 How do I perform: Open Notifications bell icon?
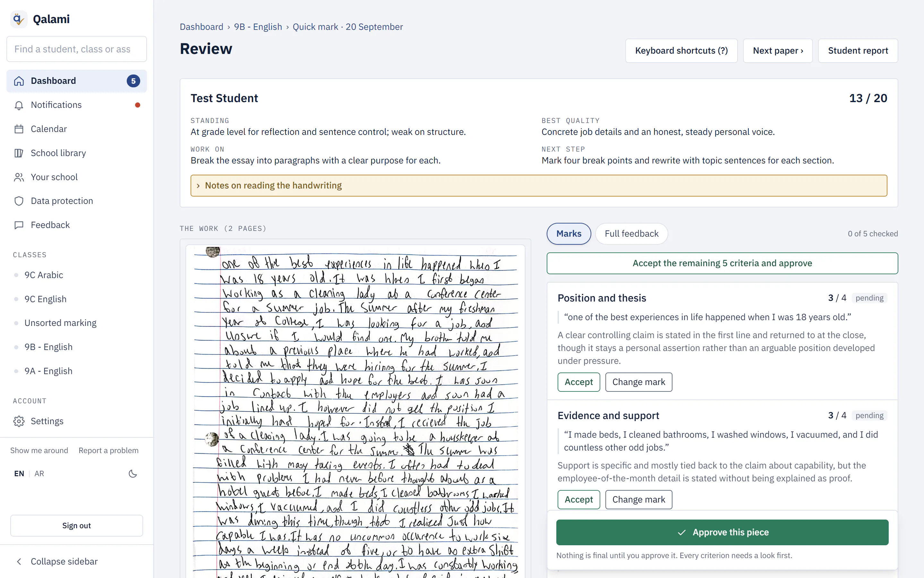click(x=19, y=105)
